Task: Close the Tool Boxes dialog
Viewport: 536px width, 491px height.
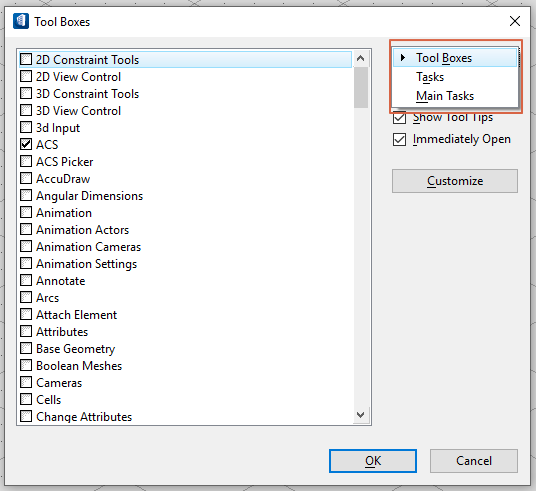Action: coord(515,21)
